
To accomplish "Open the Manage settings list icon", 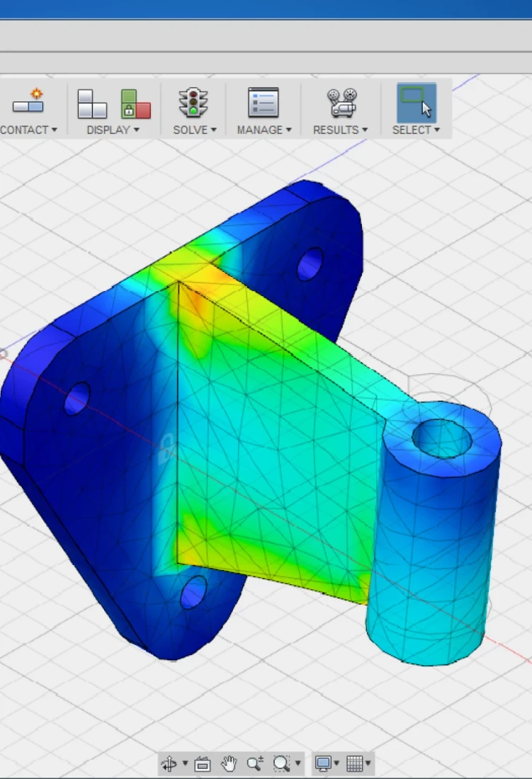I will pos(263,103).
